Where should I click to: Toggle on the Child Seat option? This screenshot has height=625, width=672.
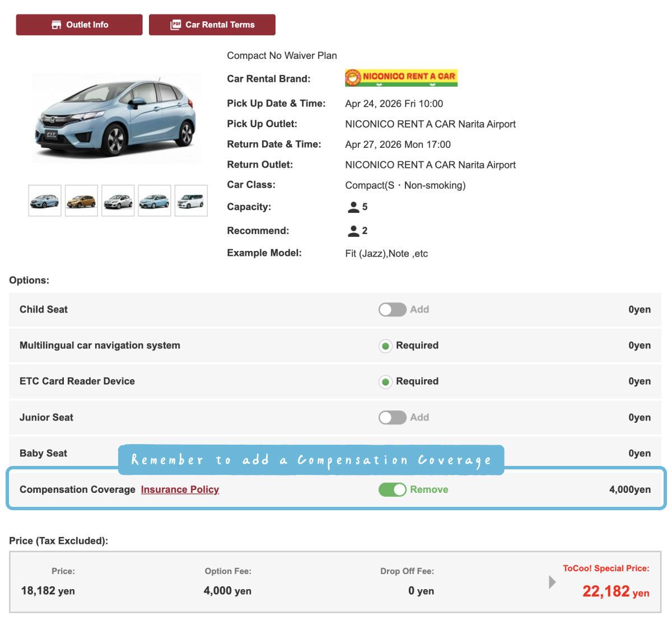click(x=392, y=310)
